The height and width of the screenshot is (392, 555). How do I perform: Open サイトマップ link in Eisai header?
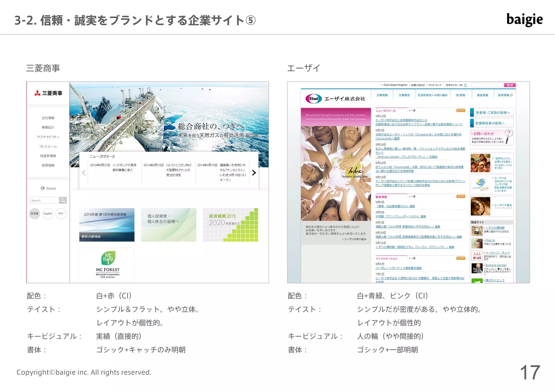[x=434, y=85]
